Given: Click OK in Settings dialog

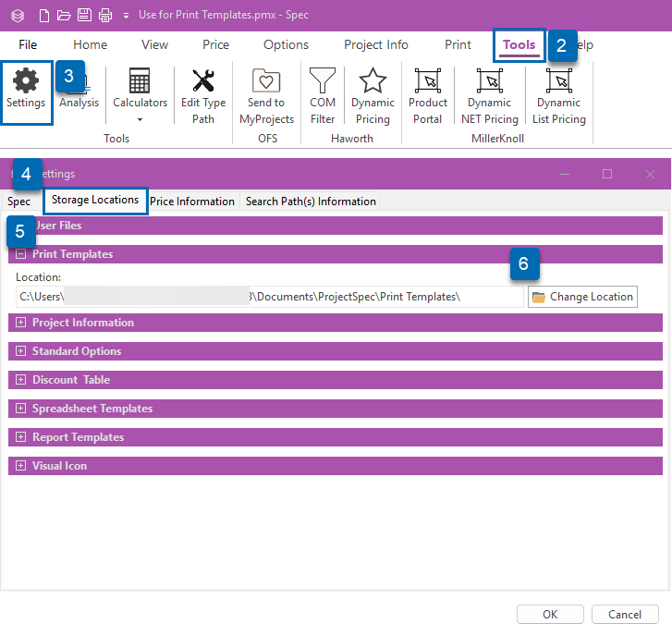Looking at the screenshot, I should pyautogui.click(x=550, y=615).
